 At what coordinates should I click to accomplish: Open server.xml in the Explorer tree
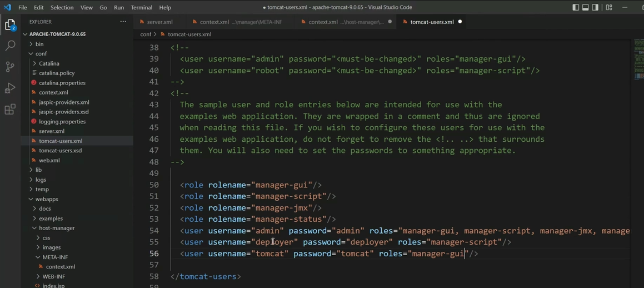(52, 131)
